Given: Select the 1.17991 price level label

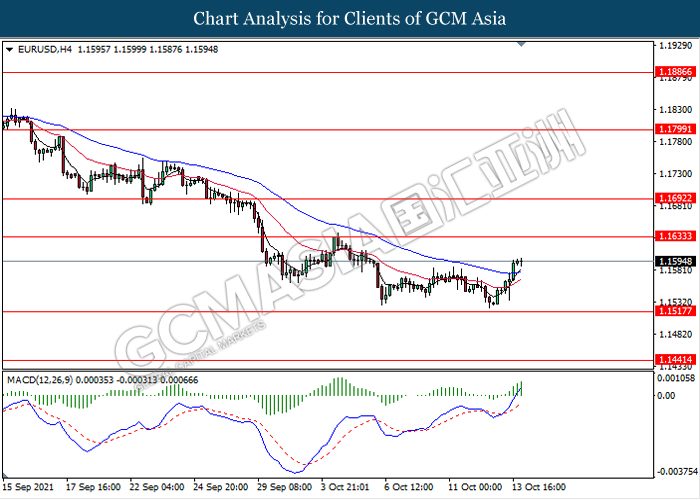Looking at the screenshot, I should pos(675,129).
